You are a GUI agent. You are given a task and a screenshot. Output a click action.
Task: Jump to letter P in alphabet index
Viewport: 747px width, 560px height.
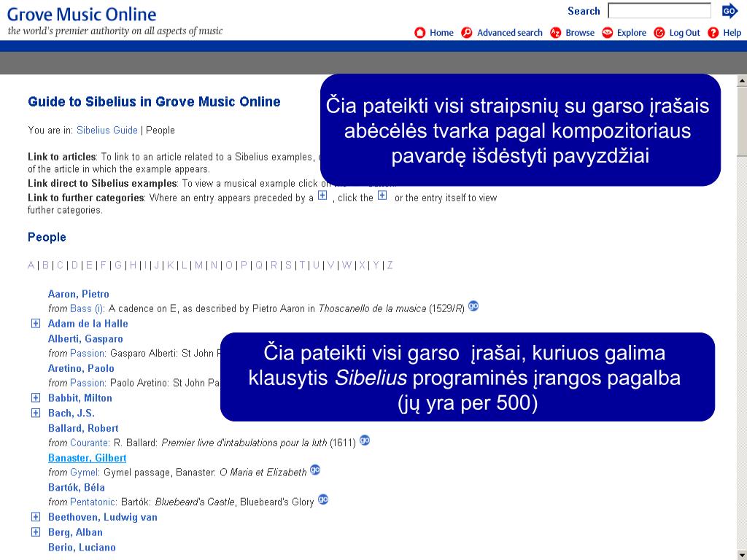coord(244,265)
